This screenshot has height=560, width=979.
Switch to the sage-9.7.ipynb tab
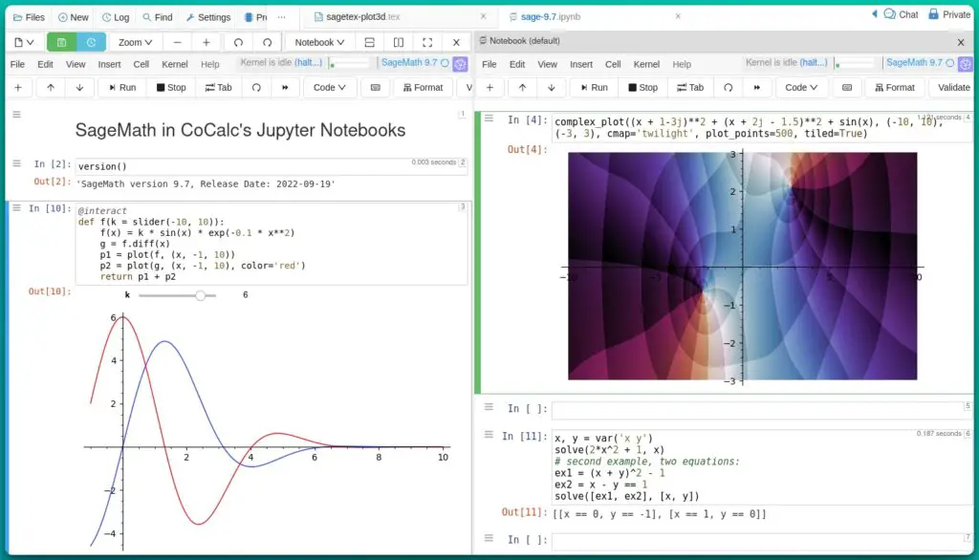[551, 17]
